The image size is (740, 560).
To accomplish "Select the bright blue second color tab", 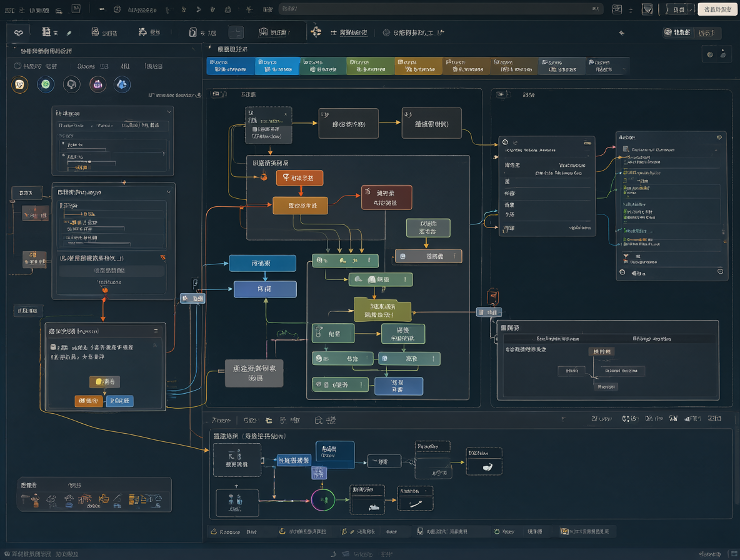I will [x=277, y=66].
